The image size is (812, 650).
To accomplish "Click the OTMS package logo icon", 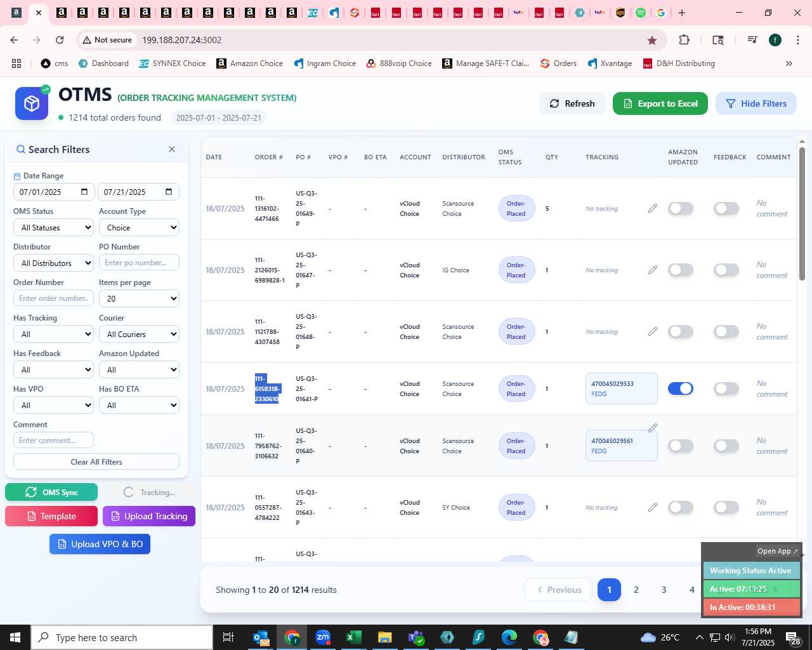I will tap(32, 103).
